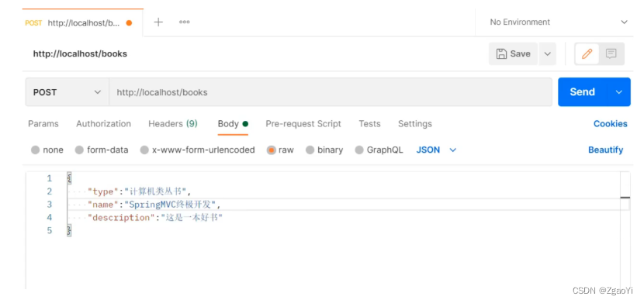Expand the Send button options arrow

click(x=619, y=92)
